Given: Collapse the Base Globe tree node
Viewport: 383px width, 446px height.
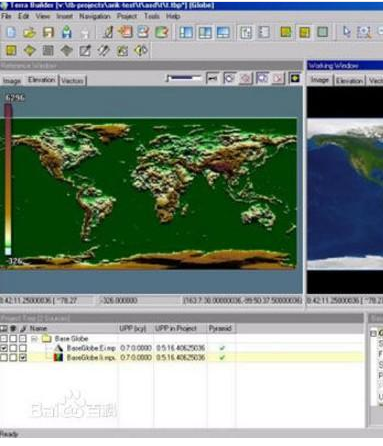Looking at the screenshot, I should [34, 339].
